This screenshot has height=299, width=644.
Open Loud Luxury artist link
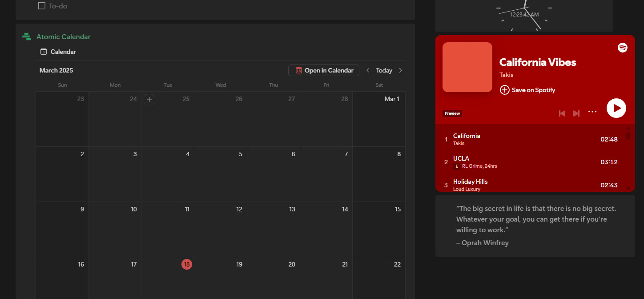click(x=467, y=189)
